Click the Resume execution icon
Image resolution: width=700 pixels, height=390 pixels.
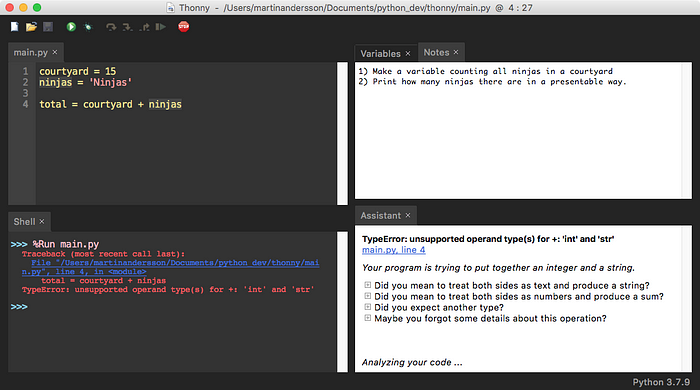click(x=161, y=27)
